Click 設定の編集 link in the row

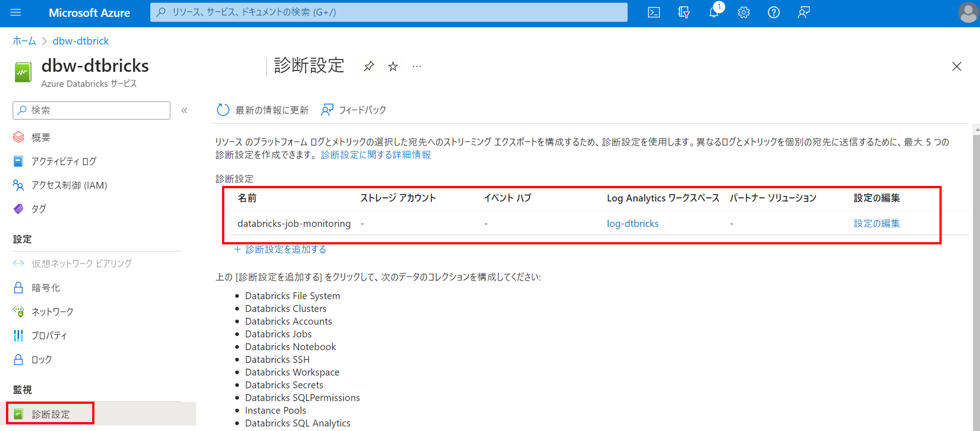click(876, 223)
